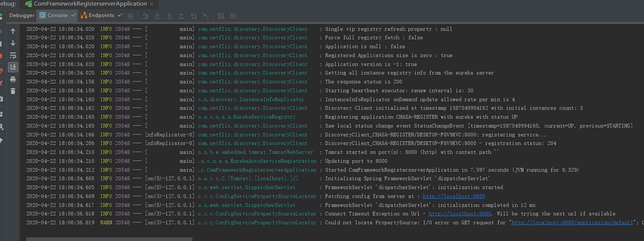Click the WARN level label in last line
Screen dimensions: 644x241
[x=106, y=222]
